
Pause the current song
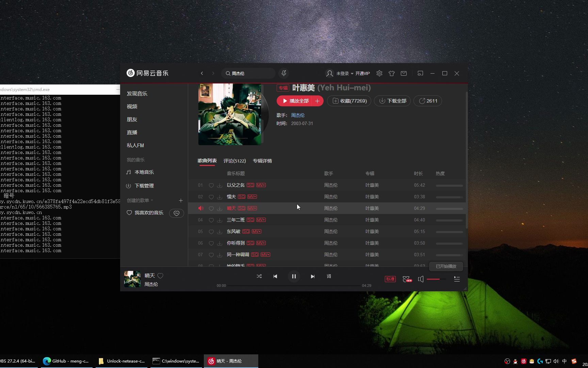294,276
